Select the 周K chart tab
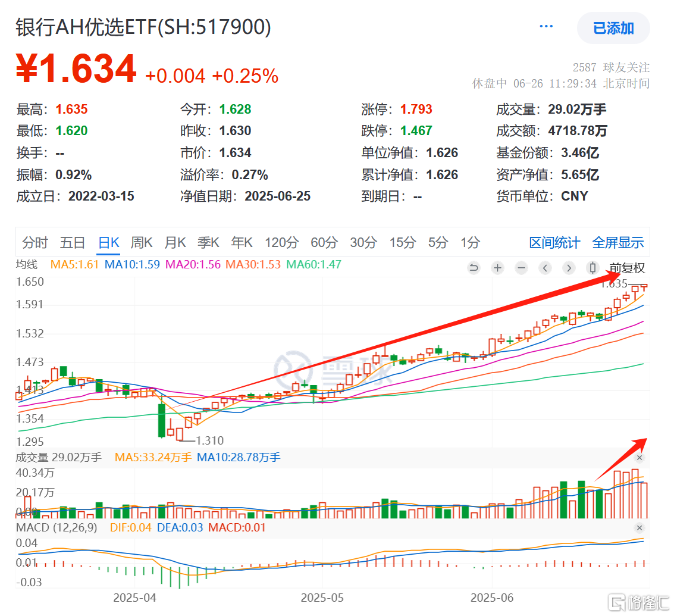 coord(142,243)
